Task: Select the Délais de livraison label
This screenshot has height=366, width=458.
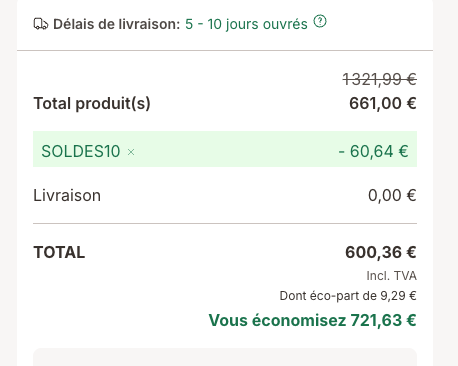Action: pyautogui.click(x=117, y=24)
